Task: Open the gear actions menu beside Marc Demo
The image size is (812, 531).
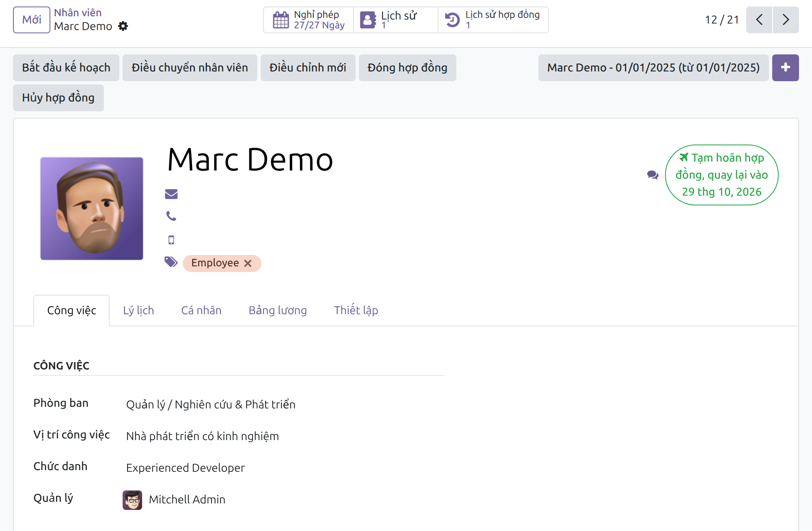Action: point(123,26)
